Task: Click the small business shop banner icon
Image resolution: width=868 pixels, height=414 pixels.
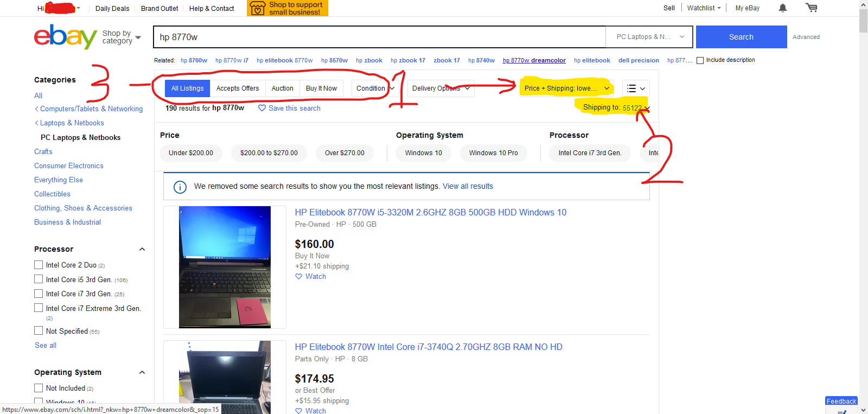Action: [258, 8]
